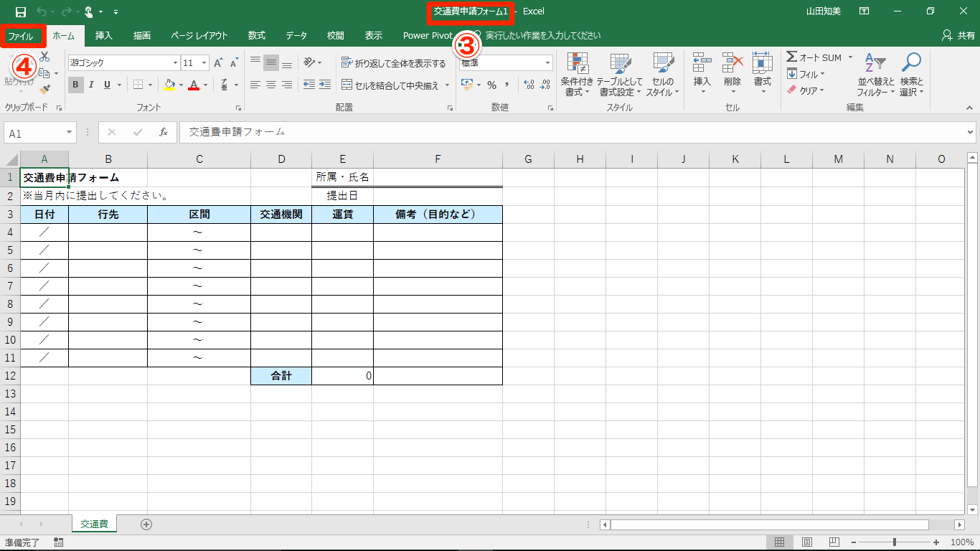Click the 共有 share button
The image size is (980, 551).
point(958,35)
